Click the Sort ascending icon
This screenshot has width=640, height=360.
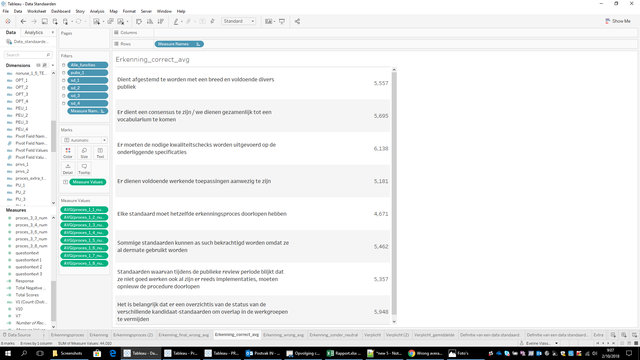coord(150,21)
